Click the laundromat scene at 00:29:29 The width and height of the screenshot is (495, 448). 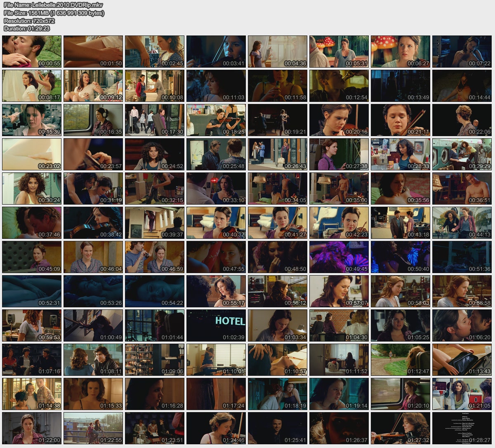click(x=462, y=154)
